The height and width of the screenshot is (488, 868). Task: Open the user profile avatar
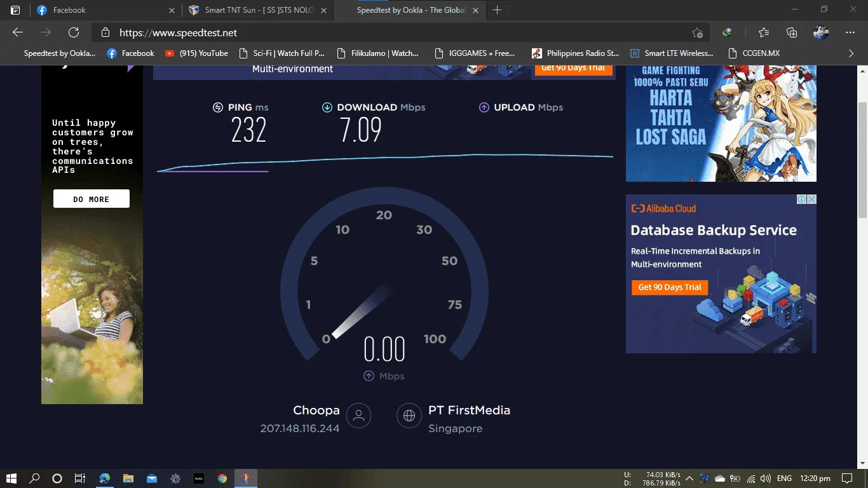click(820, 32)
